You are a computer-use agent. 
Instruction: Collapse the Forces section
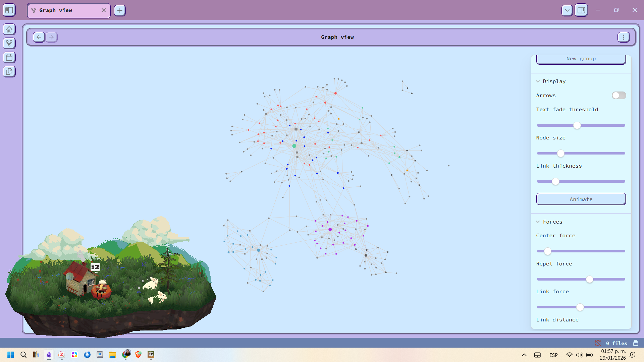538,222
